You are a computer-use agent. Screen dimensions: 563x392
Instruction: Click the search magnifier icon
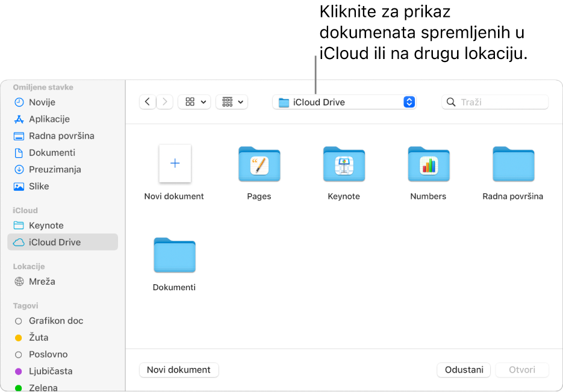451,102
